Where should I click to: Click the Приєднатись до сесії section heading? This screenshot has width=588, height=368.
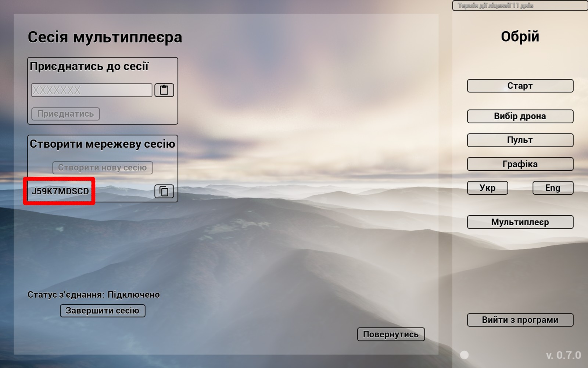coord(89,66)
